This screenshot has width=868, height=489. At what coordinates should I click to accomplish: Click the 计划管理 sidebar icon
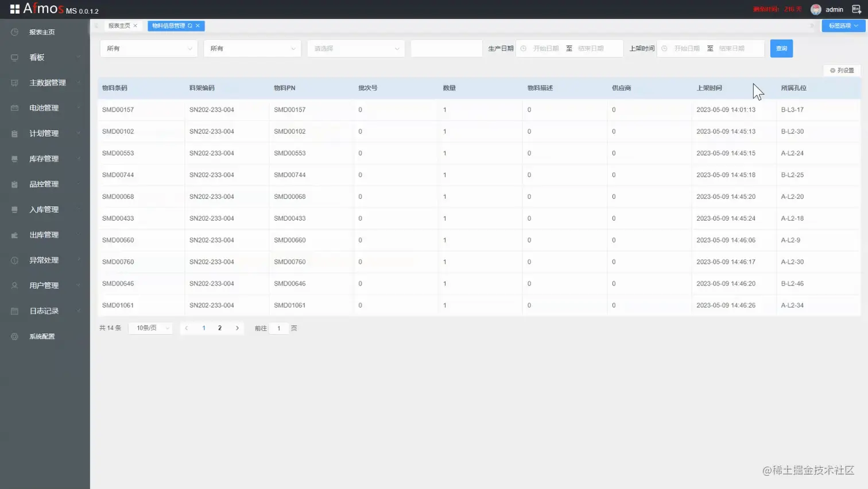coord(14,133)
